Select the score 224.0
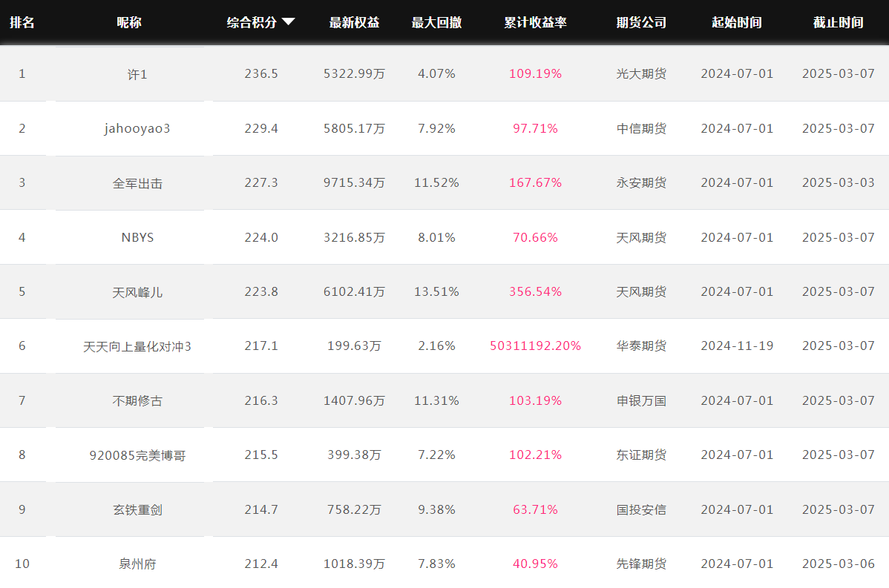The image size is (889, 588). 261,237
